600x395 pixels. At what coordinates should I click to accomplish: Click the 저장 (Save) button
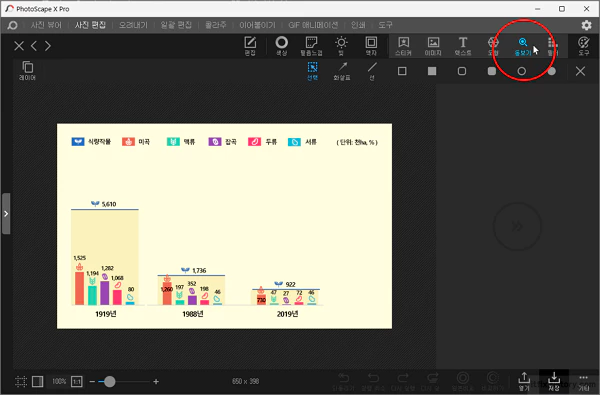point(554,381)
